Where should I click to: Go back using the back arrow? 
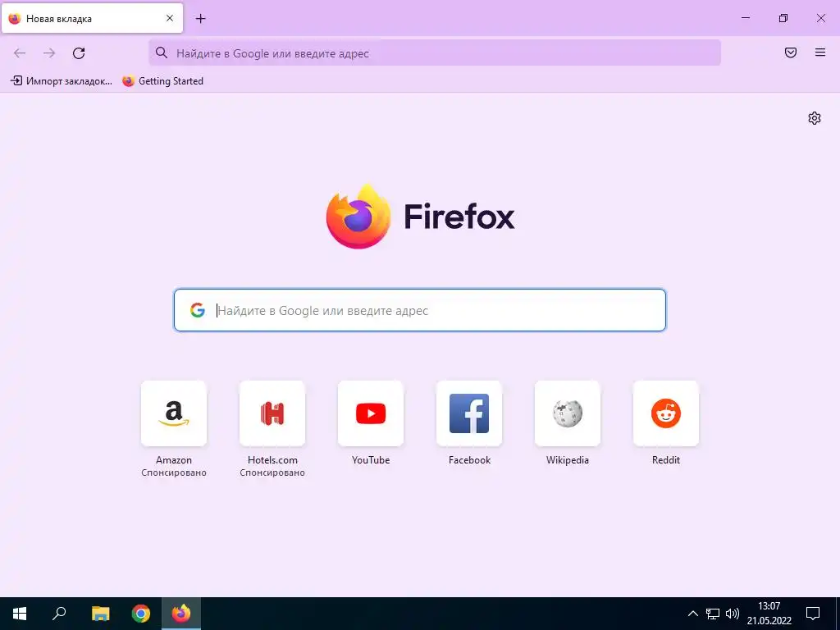[20, 53]
